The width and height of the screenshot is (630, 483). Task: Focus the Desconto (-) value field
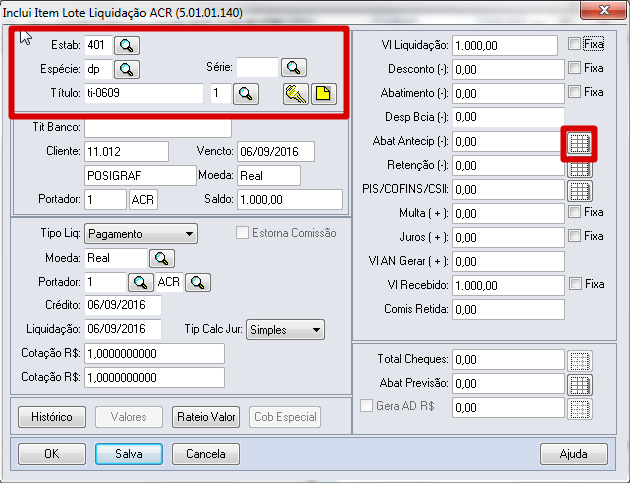pyautogui.click(x=508, y=70)
